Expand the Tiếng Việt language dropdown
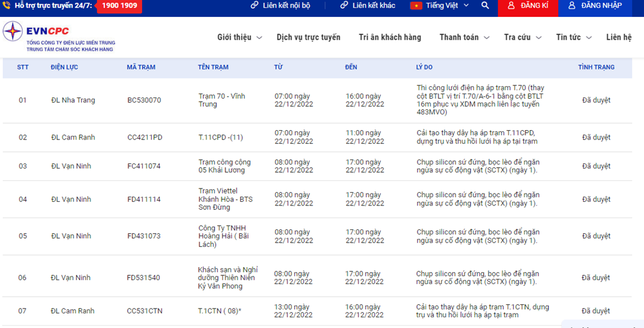 [466, 6]
